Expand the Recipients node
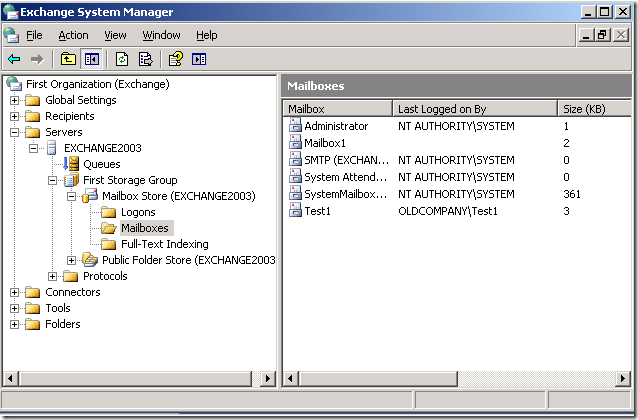This screenshot has width=638, height=420. (14, 116)
